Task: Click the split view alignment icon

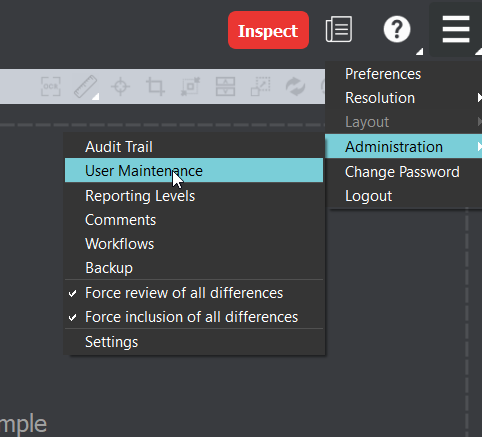Action: (x=225, y=87)
